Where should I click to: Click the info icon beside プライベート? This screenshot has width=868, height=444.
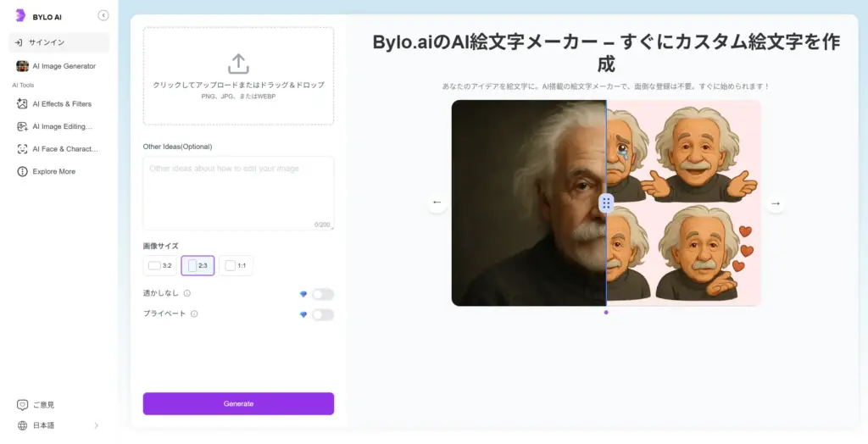point(194,314)
